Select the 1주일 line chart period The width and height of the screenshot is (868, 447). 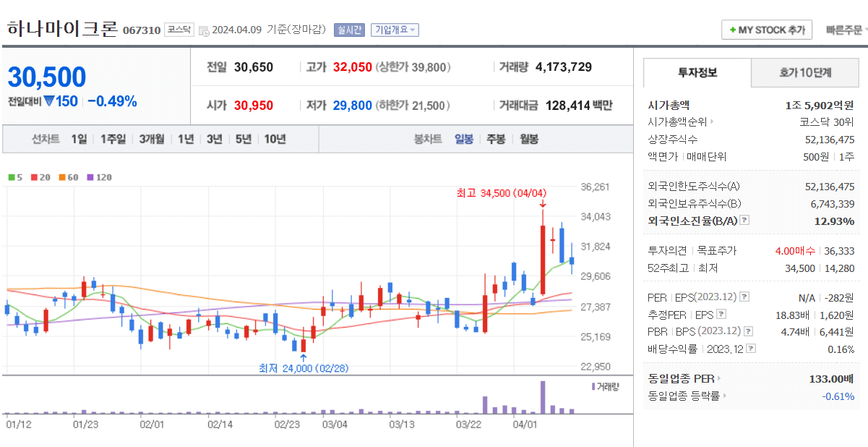pyautogui.click(x=113, y=139)
